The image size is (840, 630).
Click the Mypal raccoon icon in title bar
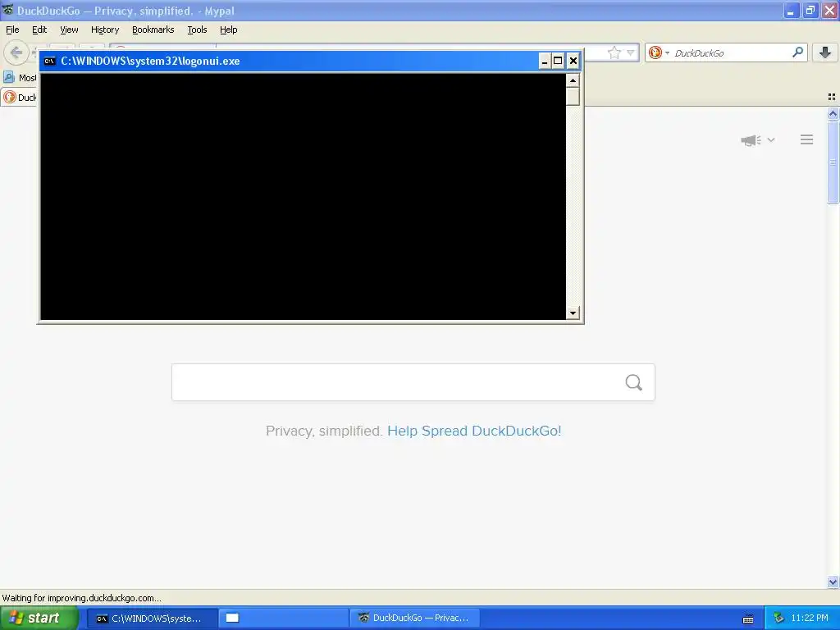[7, 10]
